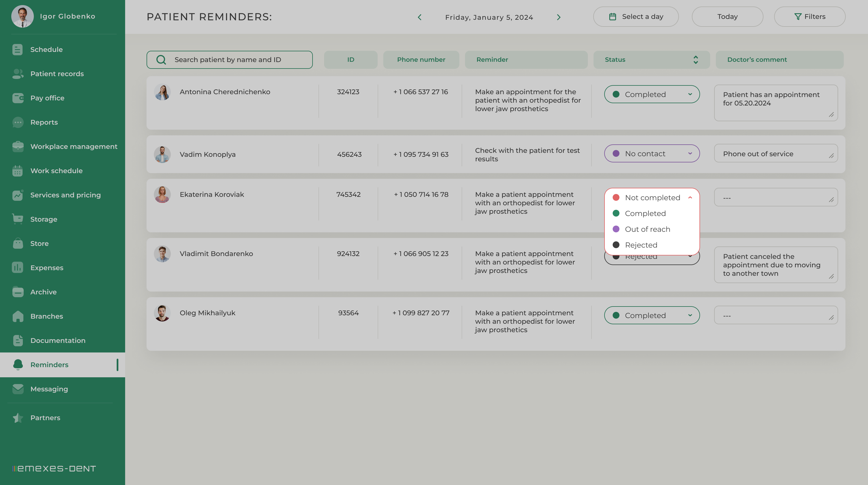Click the Documentation file icon
This screenshot has height=485, width=868.
point(18,340)
